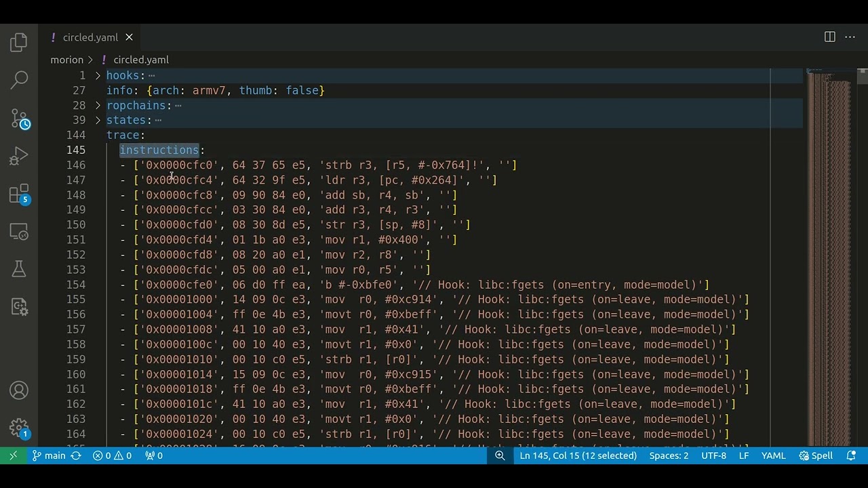The image size is (868, 488).
Task: Click the morion breadcrumb folder
Action: 66,60
